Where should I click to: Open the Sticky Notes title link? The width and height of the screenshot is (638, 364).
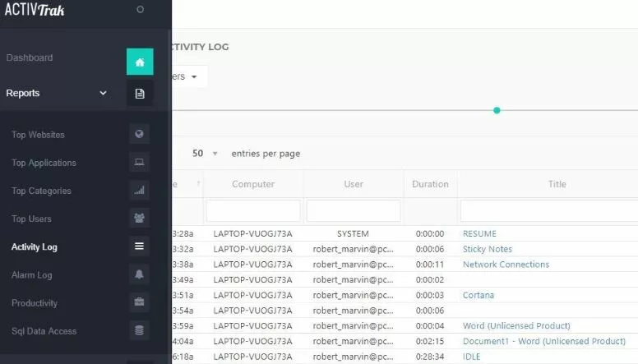487,249
